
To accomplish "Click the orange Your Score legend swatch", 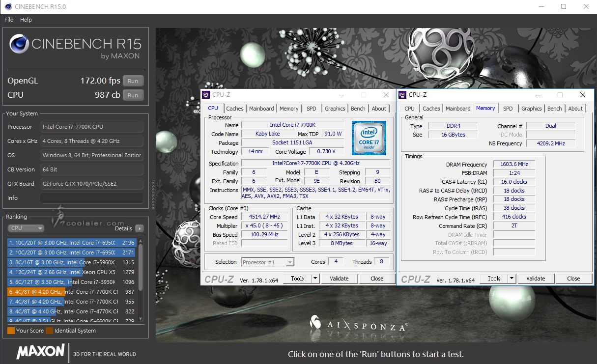I will coord(11,331).
